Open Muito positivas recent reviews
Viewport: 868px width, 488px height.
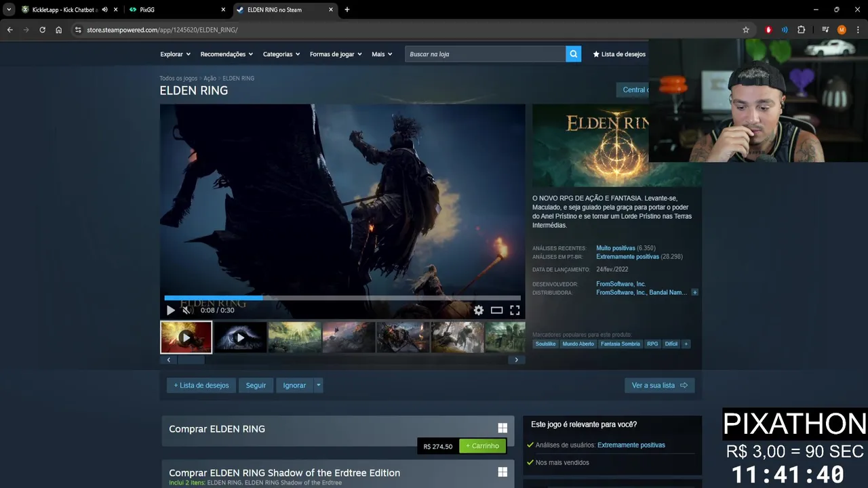pos(616,248)
